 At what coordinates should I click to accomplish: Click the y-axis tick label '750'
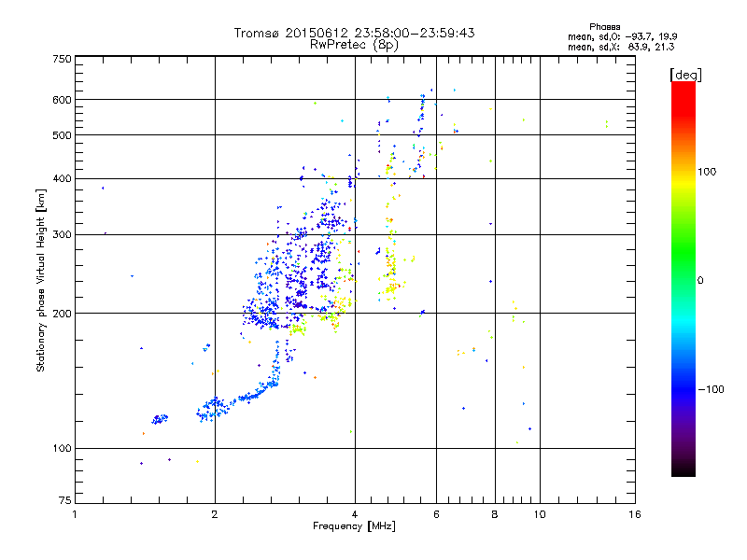click(x=62, y=59)
